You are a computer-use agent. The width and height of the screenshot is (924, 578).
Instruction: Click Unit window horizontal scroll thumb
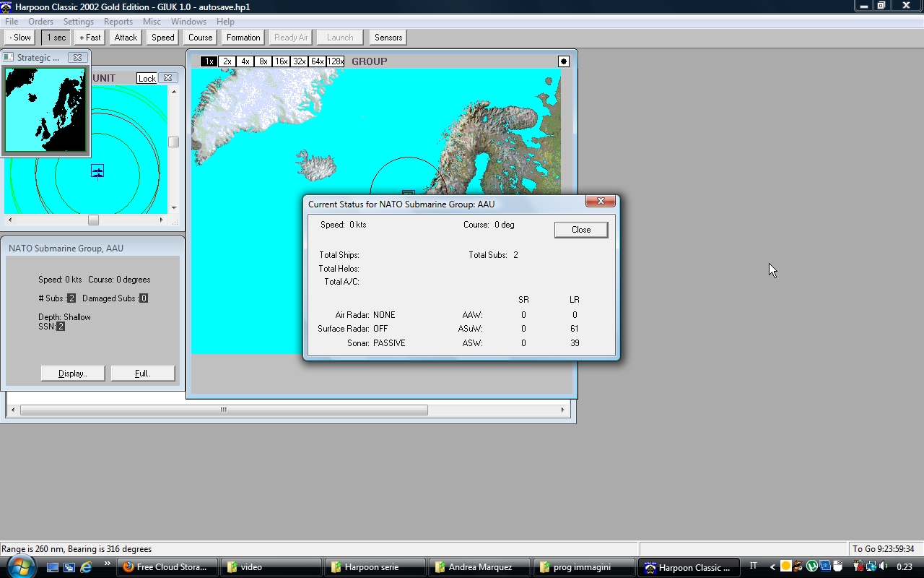(x=93, y=220)
